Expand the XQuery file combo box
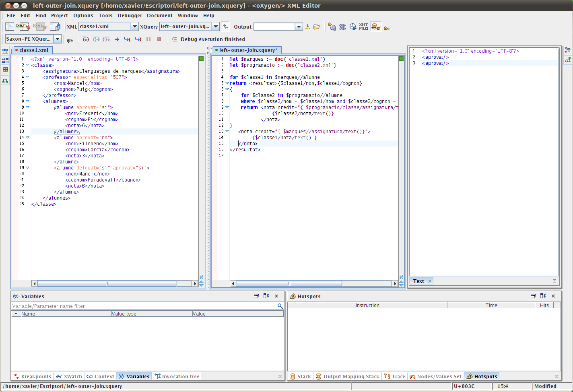Screen dimensions: 573x392 [216, 27]
